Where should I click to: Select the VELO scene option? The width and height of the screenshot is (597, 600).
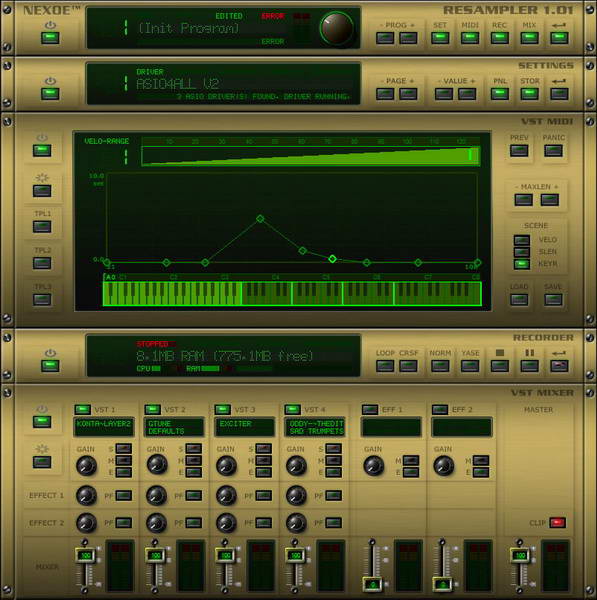coord(522,240)
